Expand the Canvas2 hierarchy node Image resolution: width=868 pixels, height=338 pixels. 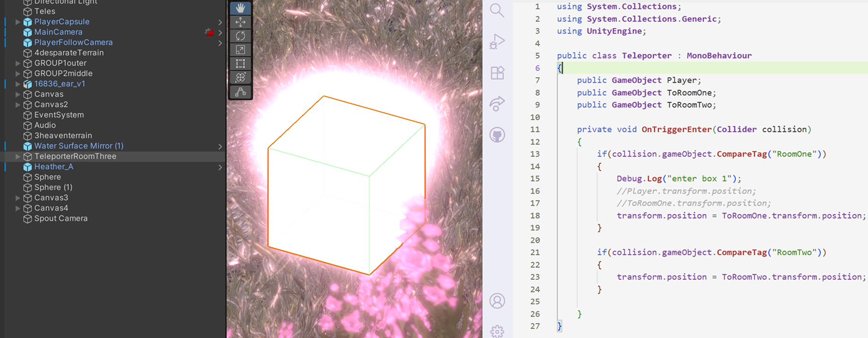tap(18, 105)
